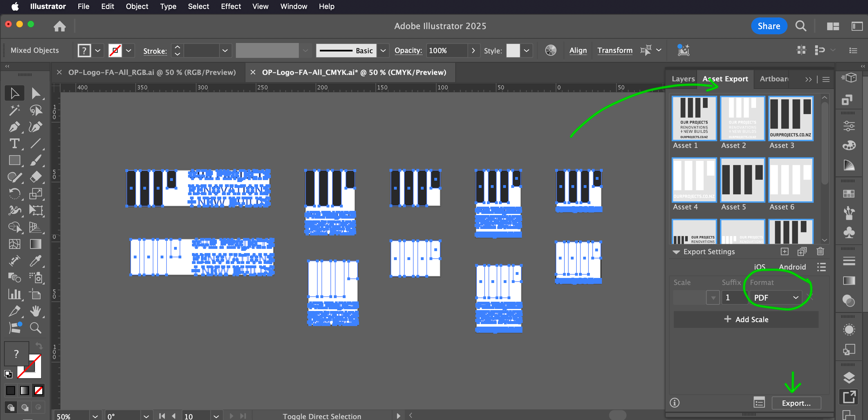Screen dimensions: 868x420
Task: Set paint mode to None
Action: [39, 391]
